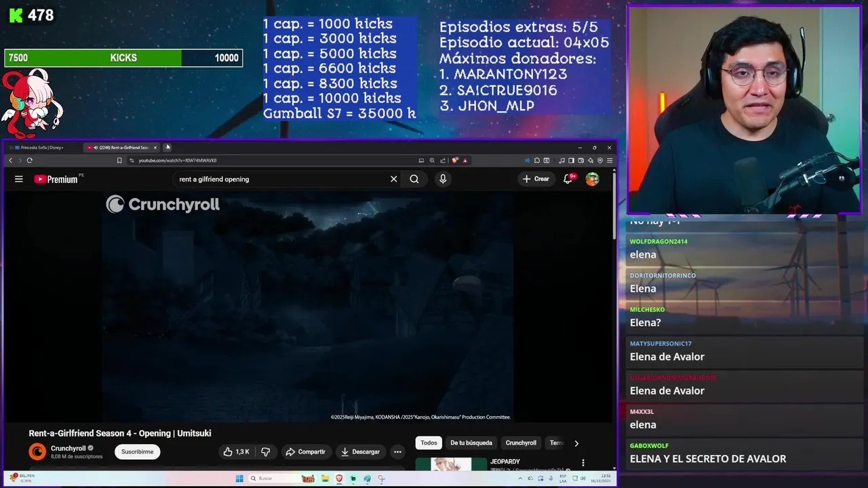
Task: Click the tab audio mute icon on Rent-a-Girlfriend tab
Action: 96,147
